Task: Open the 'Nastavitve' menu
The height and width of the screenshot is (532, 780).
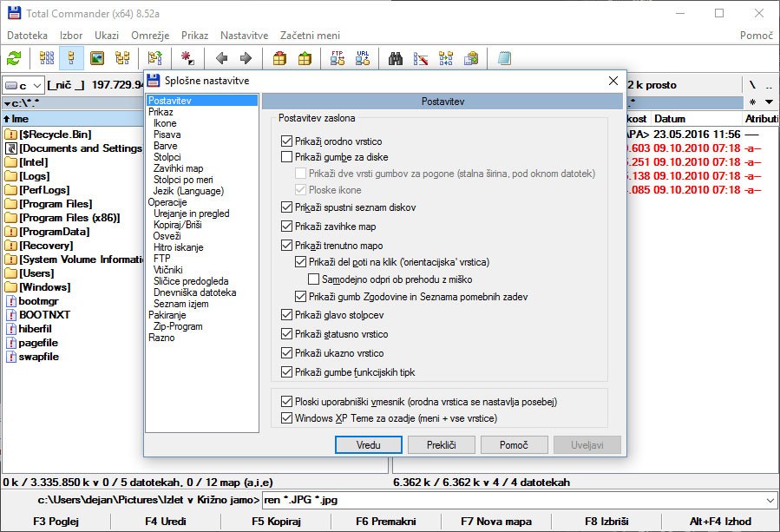Action: click(x=244, y=36)
